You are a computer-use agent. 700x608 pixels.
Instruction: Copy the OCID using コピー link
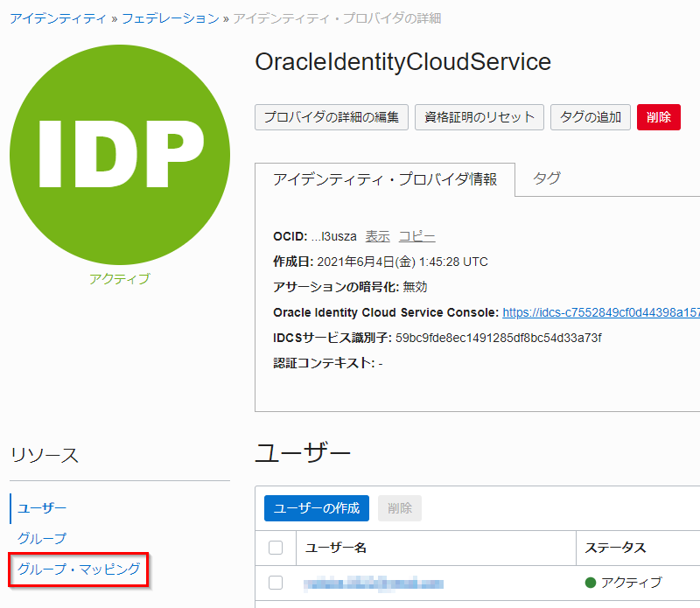coord(416,236)
